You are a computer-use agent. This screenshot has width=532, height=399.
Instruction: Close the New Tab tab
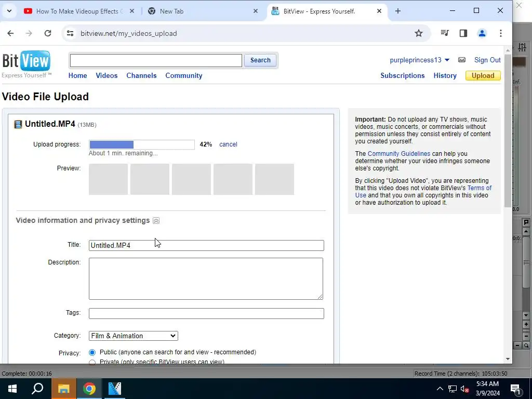click(256, 11)
